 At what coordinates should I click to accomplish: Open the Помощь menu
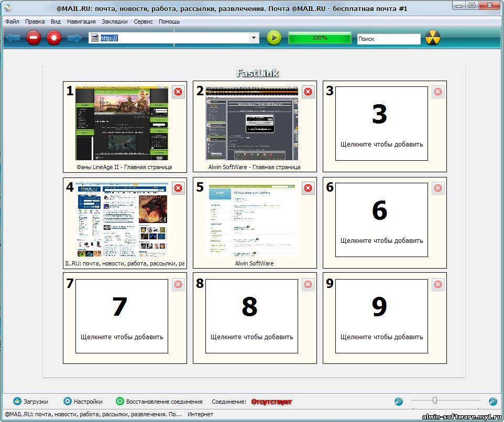[x=169, y=21]
